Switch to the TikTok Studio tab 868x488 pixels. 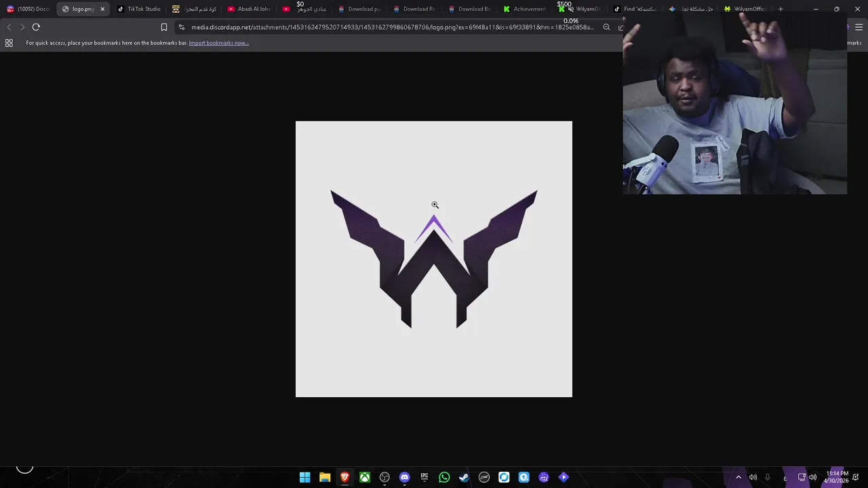pyautogui.click(x=139, y=9)
